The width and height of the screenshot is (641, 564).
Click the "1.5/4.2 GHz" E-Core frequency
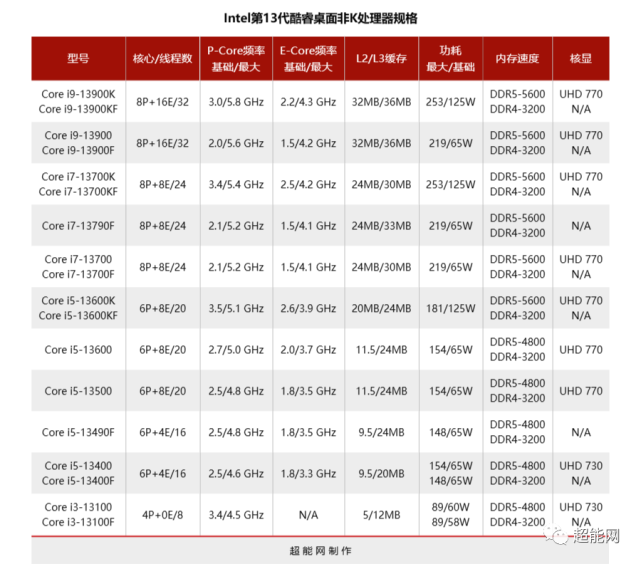[308, 143]
